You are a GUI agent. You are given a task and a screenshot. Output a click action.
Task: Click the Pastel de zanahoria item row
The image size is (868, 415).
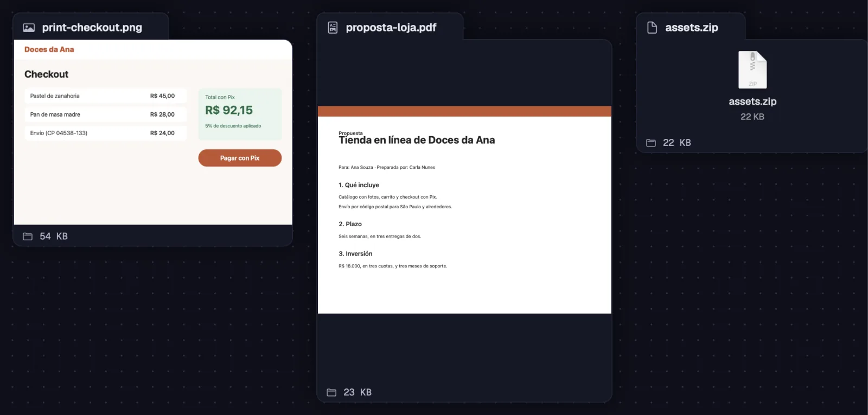tap(105, 96)
